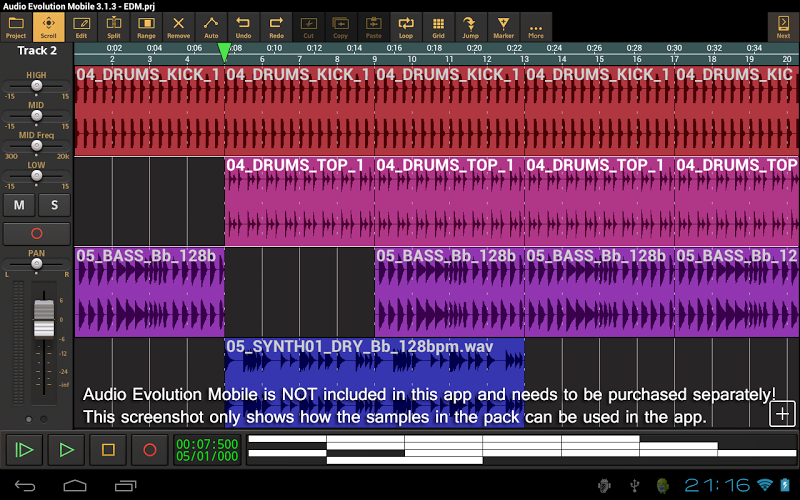Go to Next toolbar page

tap(783, 26)
